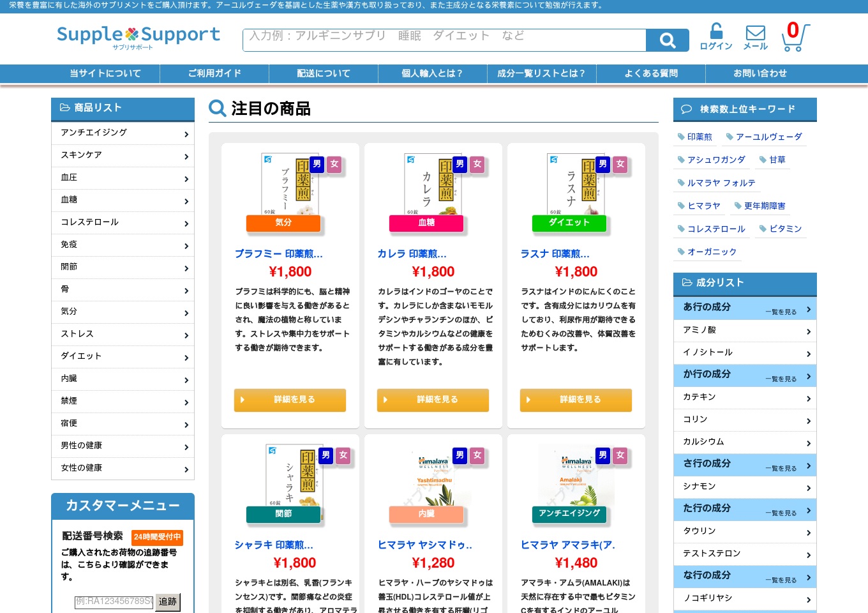Open シナモン ingredient row
Screen dimensions: 868x613
point(745,487)
